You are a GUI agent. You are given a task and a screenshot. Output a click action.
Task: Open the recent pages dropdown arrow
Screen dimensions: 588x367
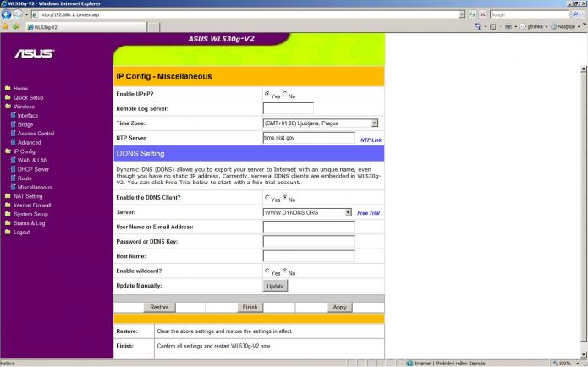(x=26, y=14)
